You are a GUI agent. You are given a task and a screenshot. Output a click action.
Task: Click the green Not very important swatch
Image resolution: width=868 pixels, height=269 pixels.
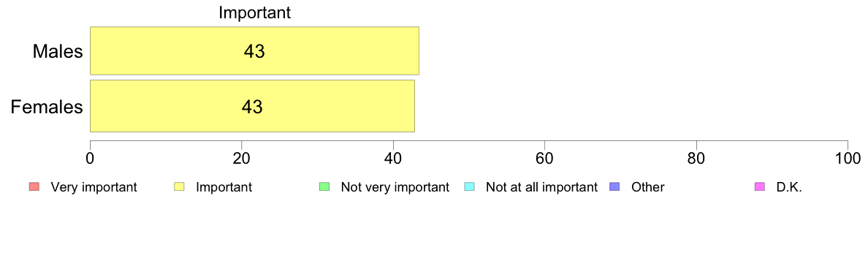coord(324,187)
